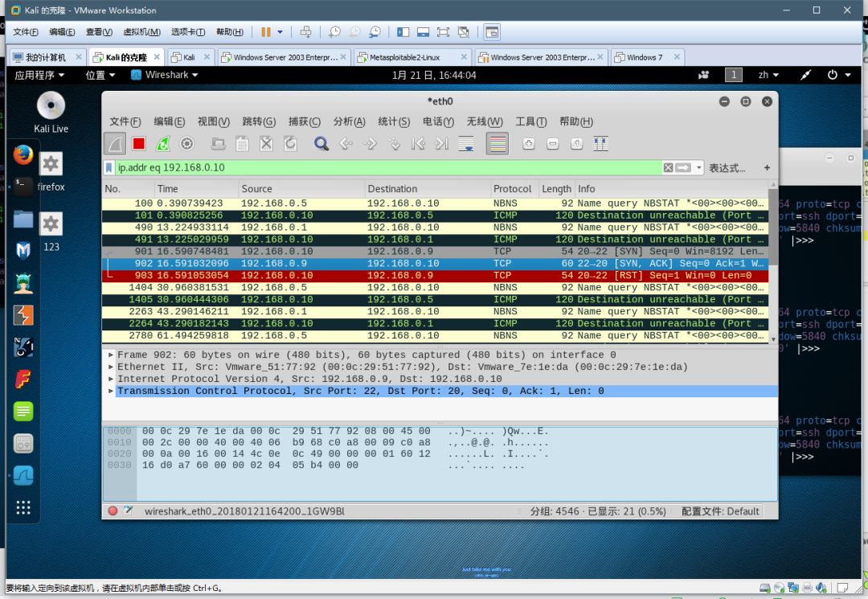Click the Default profile in status bar (配置文件)
The image size is (868, 599).
[x=720, y=511]
